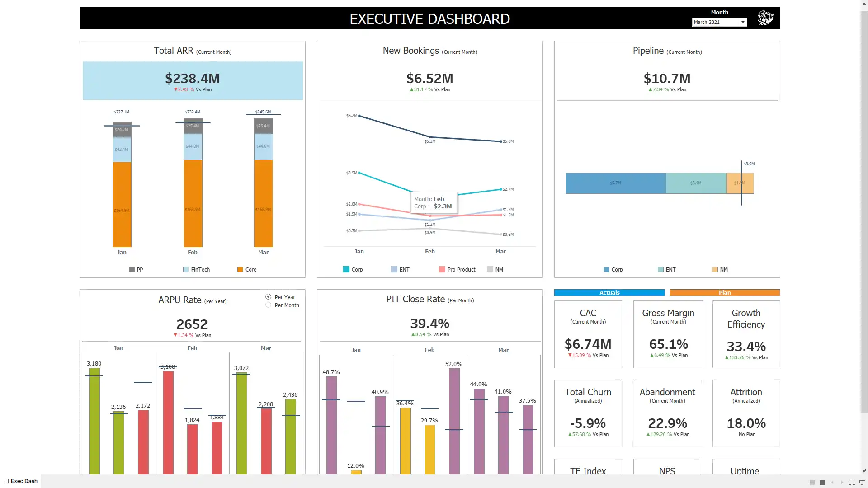Screen dimensions: 868x488
Task: Select Jan Core orange ARR bar
Action: point(122,204)
